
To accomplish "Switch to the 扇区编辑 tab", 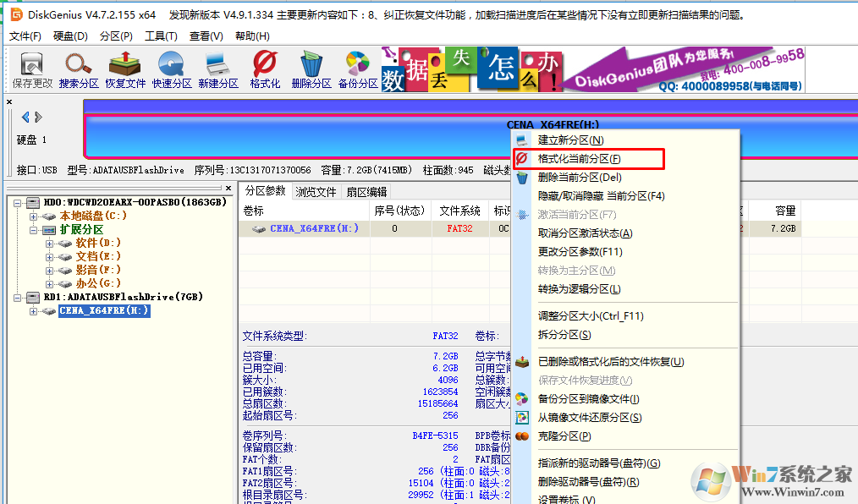I will point(366,192).
